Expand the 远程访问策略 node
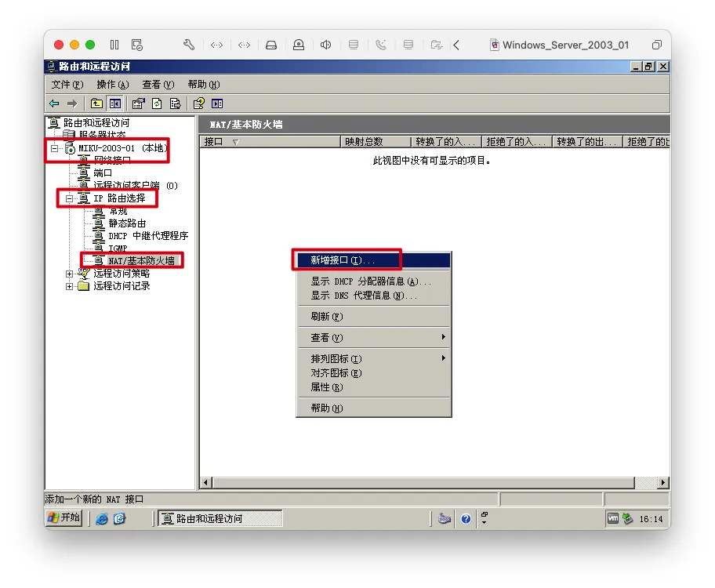The height and width of the screenshot is (588, 715). (69, 274)
